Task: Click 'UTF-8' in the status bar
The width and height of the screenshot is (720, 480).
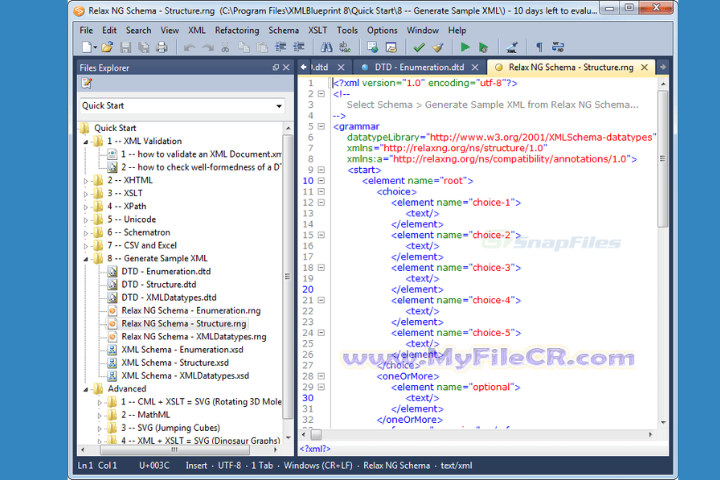Action: point(229,466)
